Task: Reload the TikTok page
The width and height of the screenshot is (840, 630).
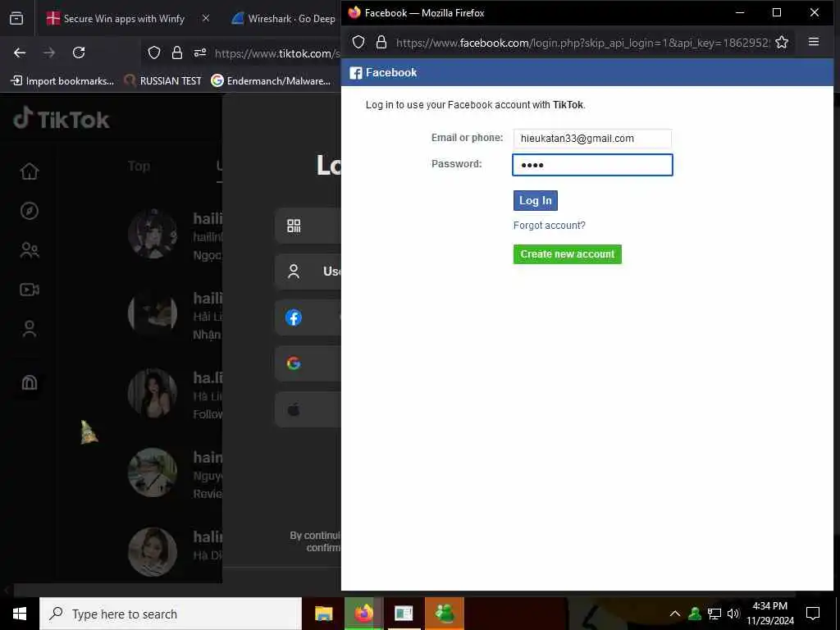Action: (79, 52)
